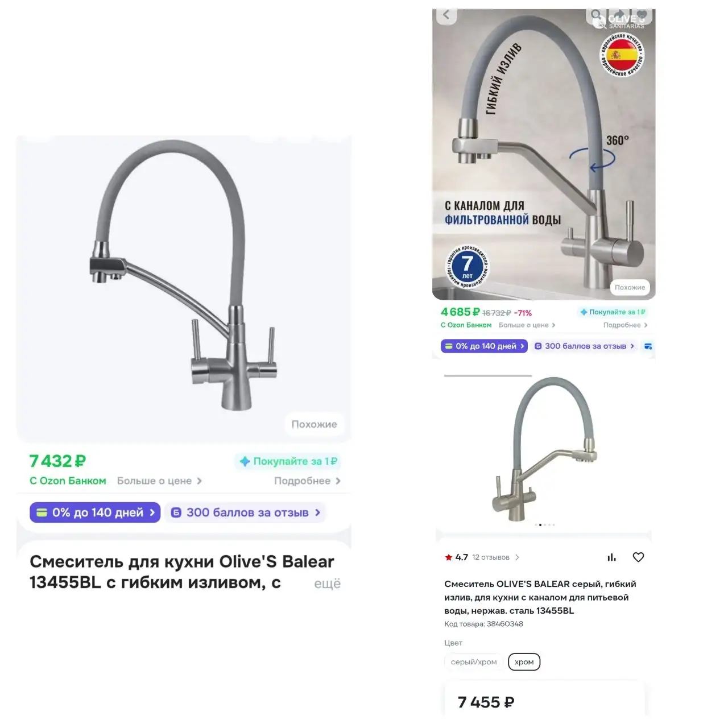Tap the blue card icon after review badge
728x728 pixels.
point(648,346)
